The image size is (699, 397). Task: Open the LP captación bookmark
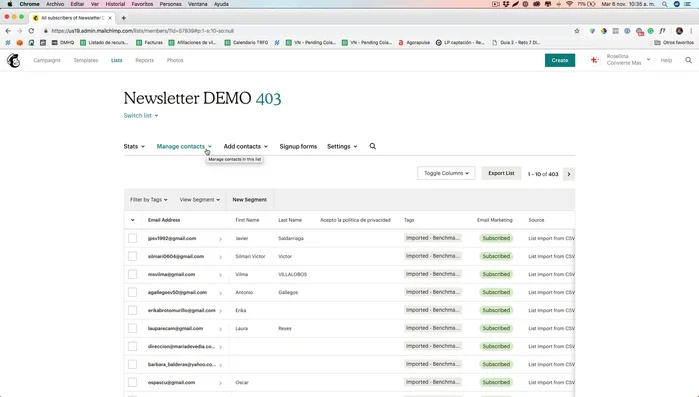[460, 43]
